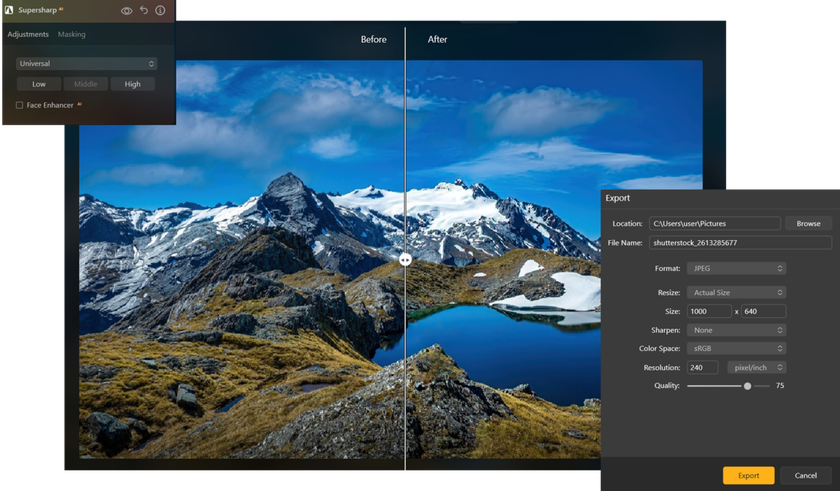The width and height of the screenshot is (840, 491).
Task: Click the height Size field 640
Action: (x=763, y=311)
